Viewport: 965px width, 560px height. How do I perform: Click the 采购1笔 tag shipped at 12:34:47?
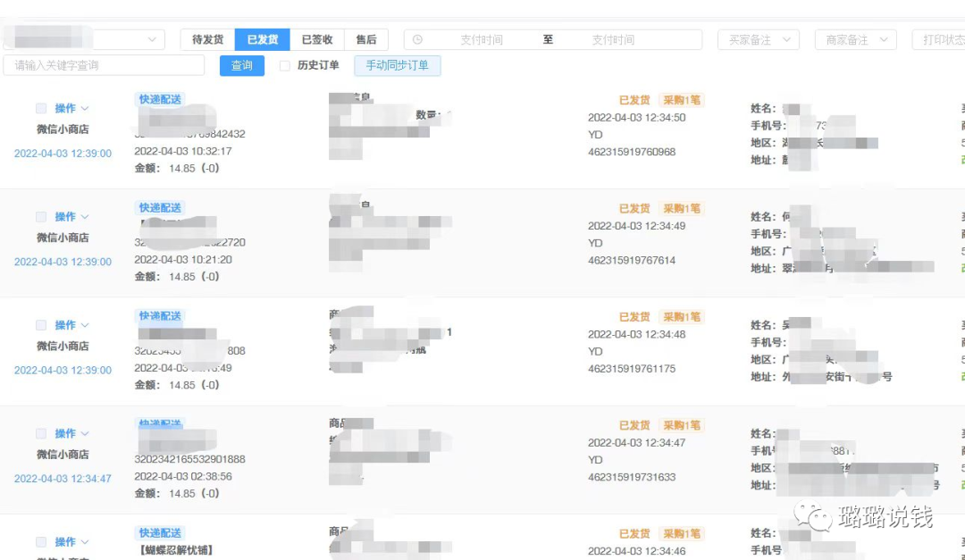click(x=681, y=424)
